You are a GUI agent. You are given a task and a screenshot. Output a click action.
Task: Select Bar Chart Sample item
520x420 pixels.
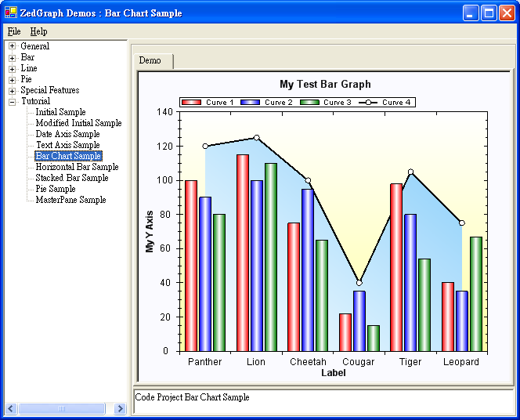point(68,156)
